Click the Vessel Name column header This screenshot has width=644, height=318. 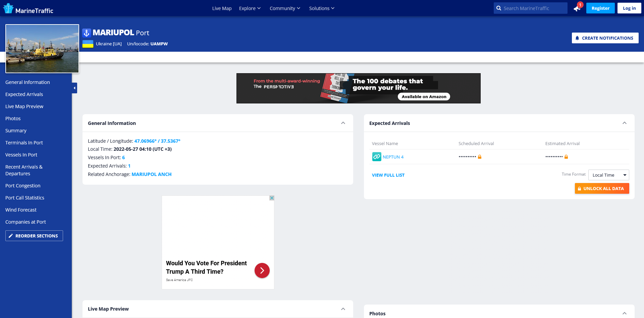385,143
